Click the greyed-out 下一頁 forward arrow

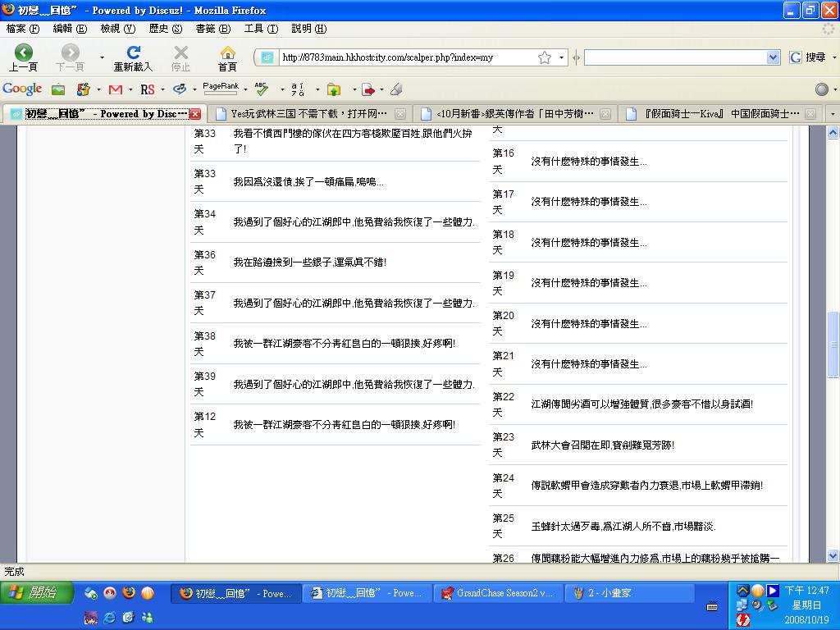pyautogui.click(x=71, y=52)
